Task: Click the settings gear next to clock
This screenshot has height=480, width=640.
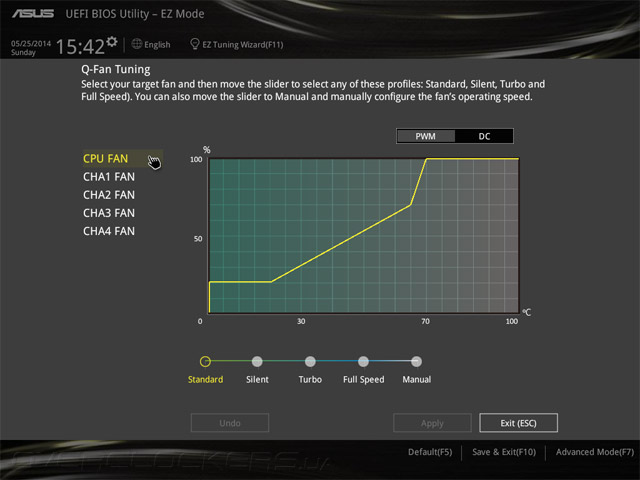Action: click(112, 42)
